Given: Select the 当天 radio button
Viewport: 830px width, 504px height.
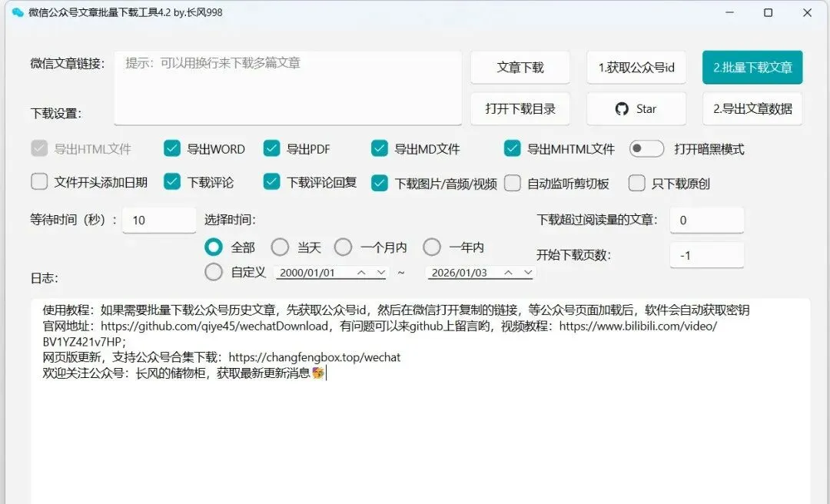Looking at the screenshot, I should [280, 247].
